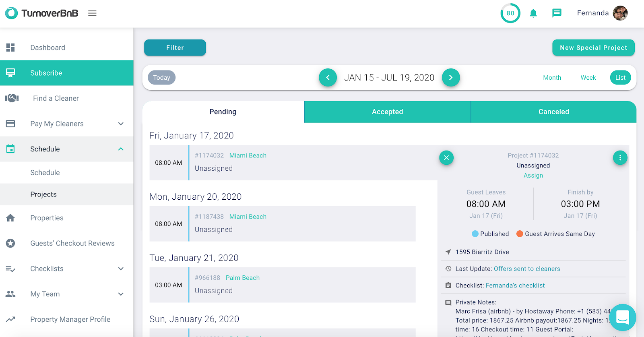Collapse the Schedule section chevron
Viewport: 644px width, 337px height.
point(121,149)
